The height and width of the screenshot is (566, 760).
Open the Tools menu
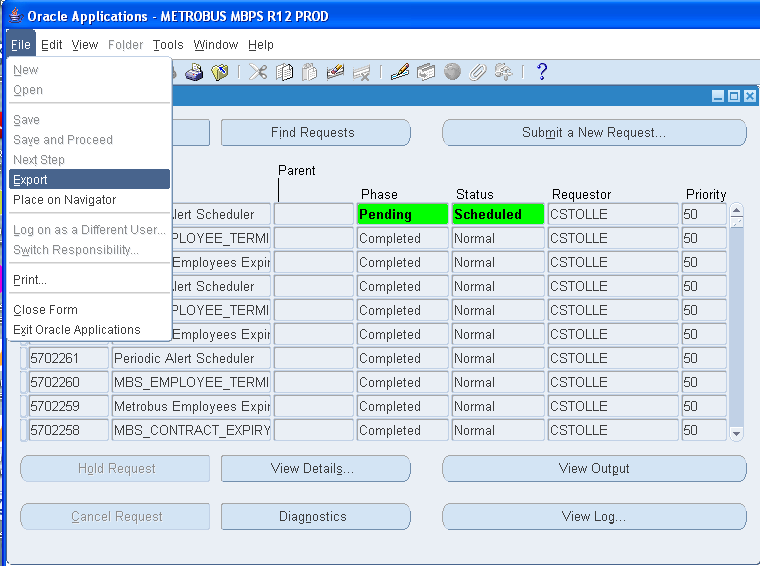coord(168,45)
